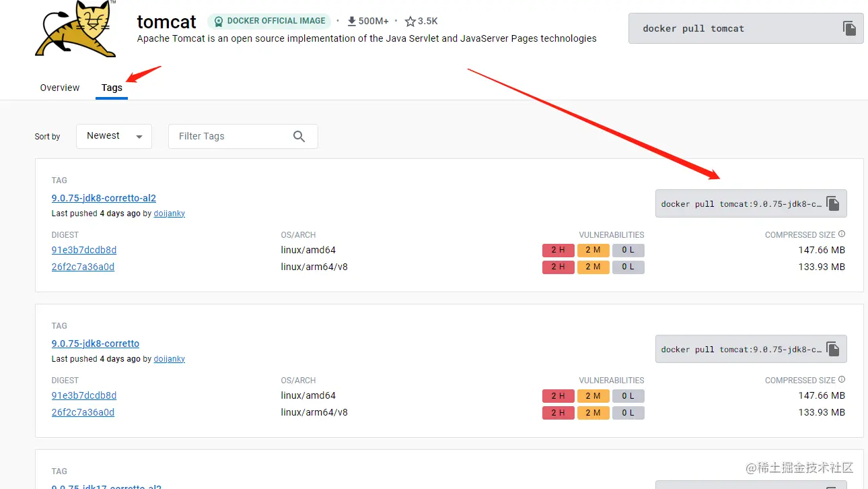
Task: Copy pull command in the second card, tagged 9.0.75-jdk8-corretto
Action: click(833, 349)
